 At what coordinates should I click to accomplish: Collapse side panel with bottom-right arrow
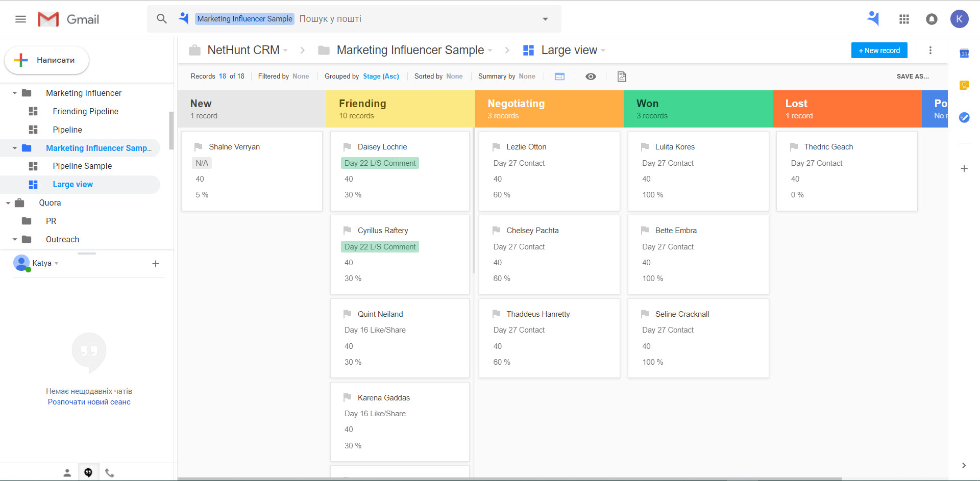pos(964,465)
